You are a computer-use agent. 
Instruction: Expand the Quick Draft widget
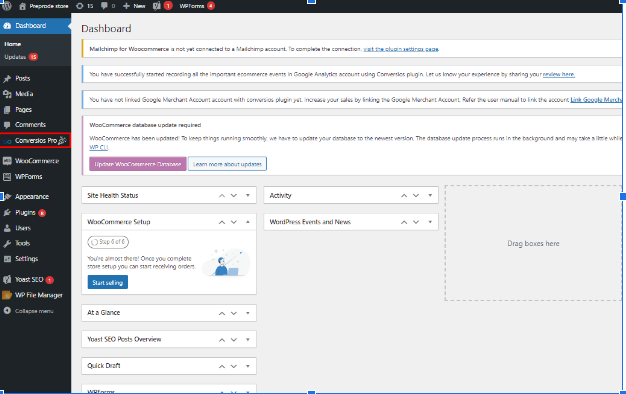pos(248,366)
